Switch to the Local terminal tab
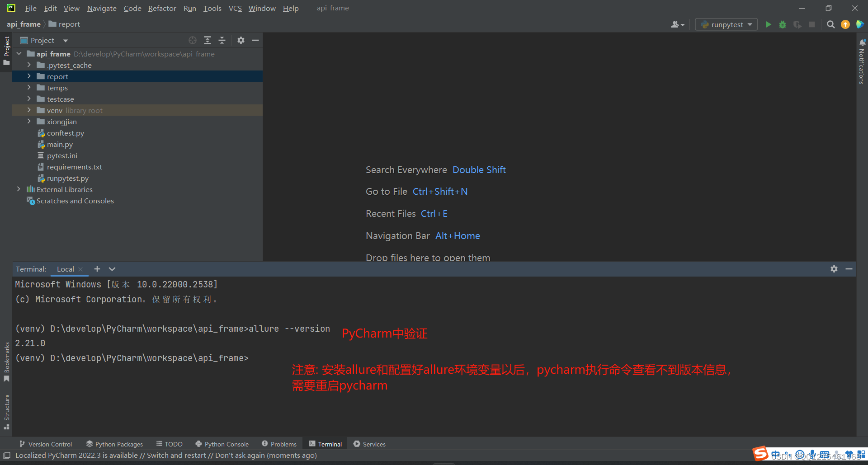868x465 pixels. coord(66,269)
